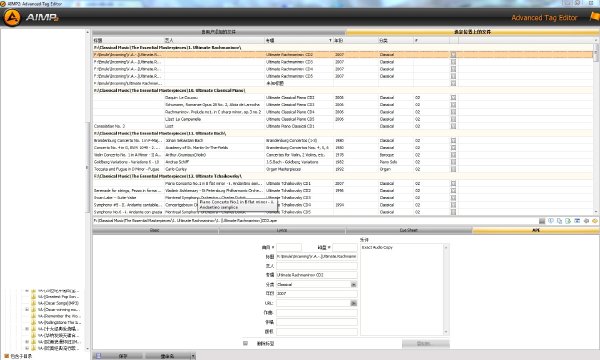Tick the checkbox on Ultimate Rachmaninov CD3 row
600x360 pixels.
[453, 62]
